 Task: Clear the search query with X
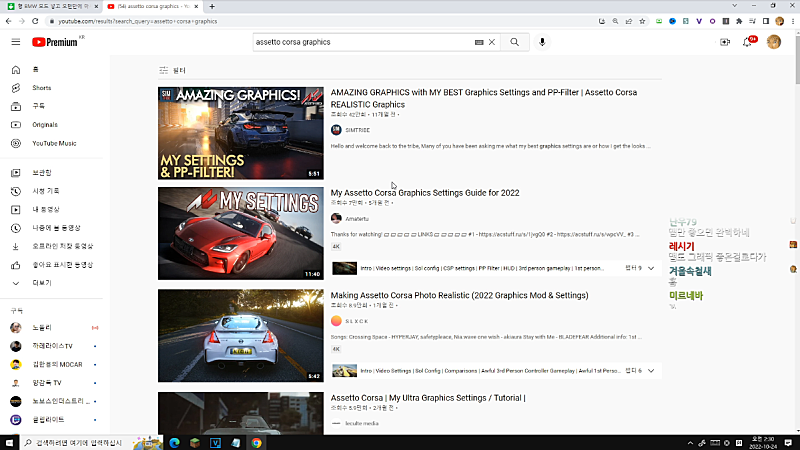click(x=492, y=42)
